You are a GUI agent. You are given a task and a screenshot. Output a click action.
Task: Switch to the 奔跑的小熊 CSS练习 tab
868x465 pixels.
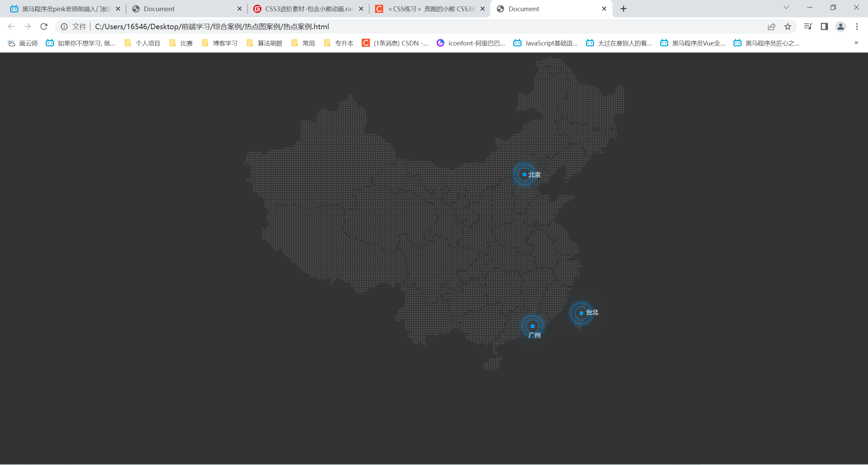click(x=431, y=9)
